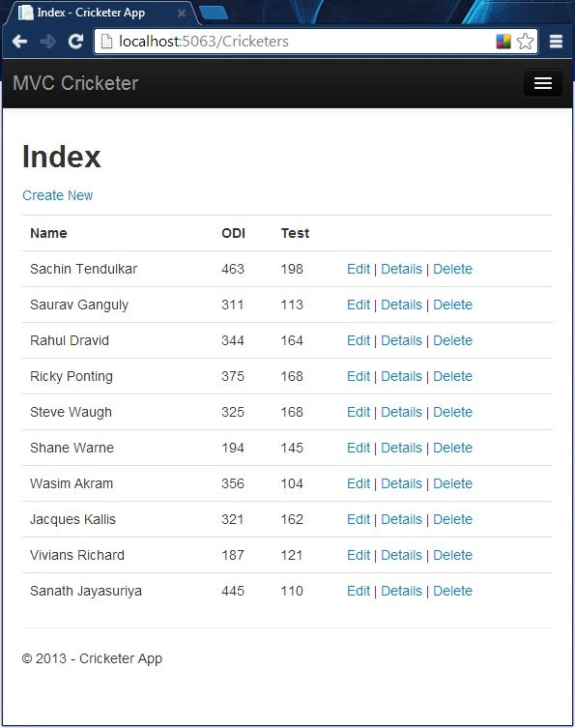Image resolution: width=575 pixels, height=728 pixels.
Task: Click the Create New link
Action: coord(58,195)
